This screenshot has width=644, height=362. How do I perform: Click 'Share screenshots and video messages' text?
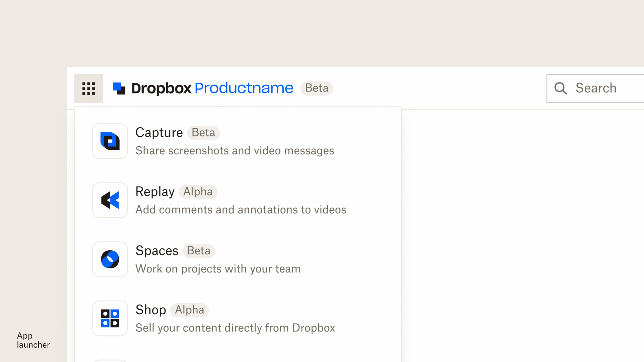click(x=235, y=151)
